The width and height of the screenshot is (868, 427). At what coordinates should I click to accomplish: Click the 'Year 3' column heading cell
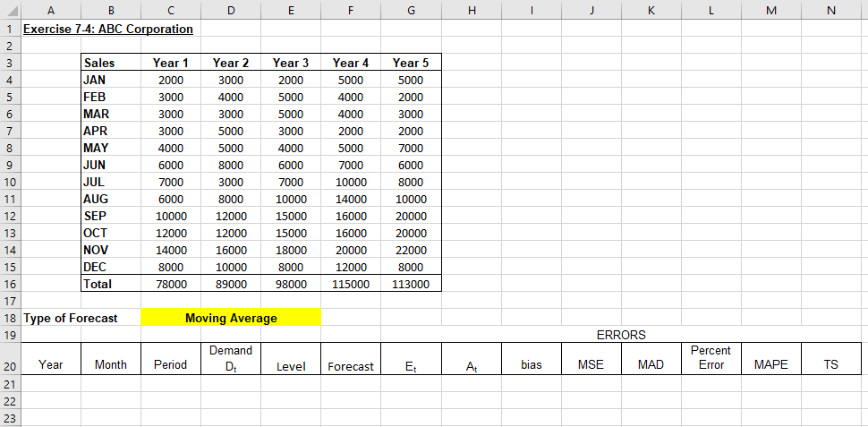pos(291,63)
